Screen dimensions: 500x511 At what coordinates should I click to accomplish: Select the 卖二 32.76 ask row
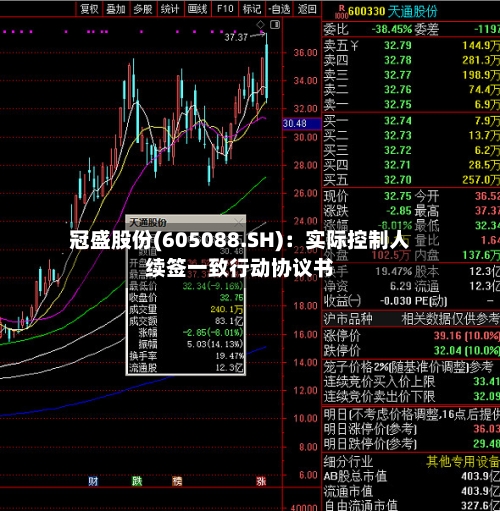point(411,90)
